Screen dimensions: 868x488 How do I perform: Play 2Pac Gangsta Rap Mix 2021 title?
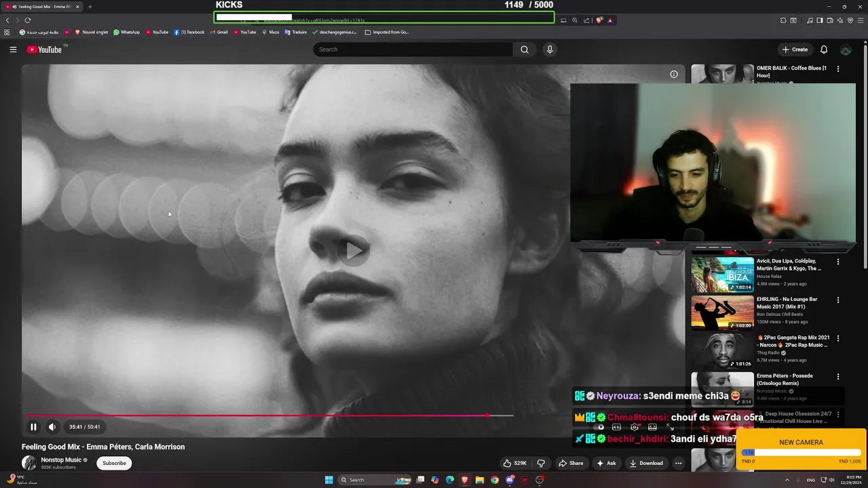793,341
